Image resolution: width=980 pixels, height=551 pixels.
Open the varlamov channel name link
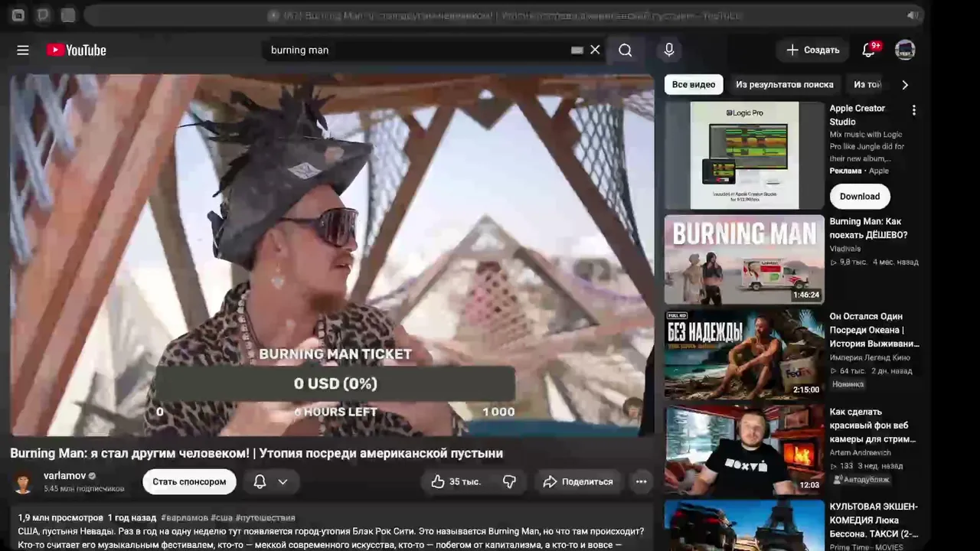coord(64,476)
